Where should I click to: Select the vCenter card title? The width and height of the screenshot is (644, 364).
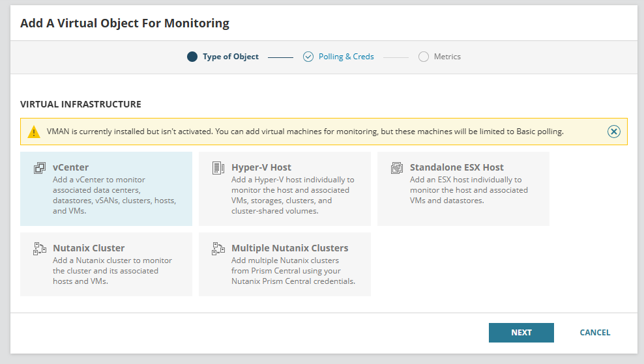point(70,167)
